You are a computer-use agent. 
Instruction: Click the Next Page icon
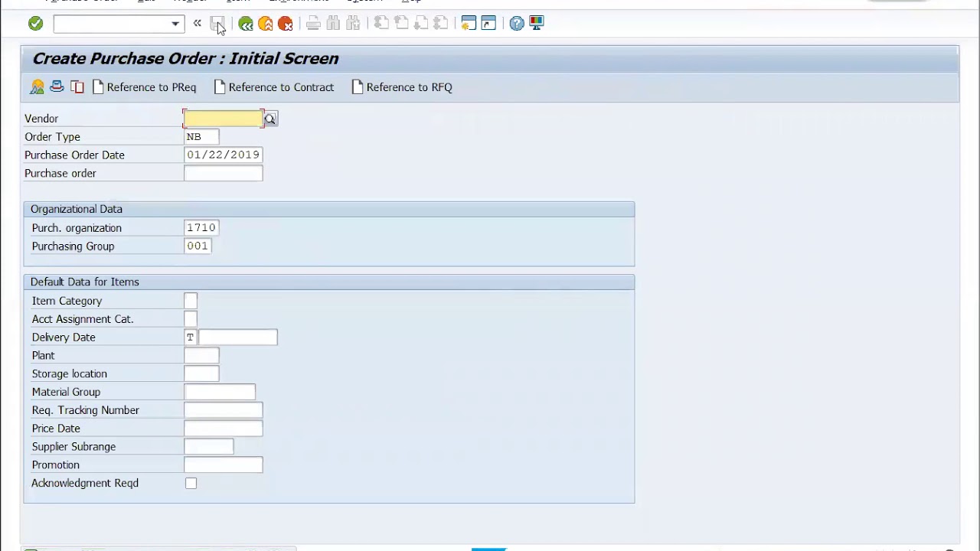[421, 24]
